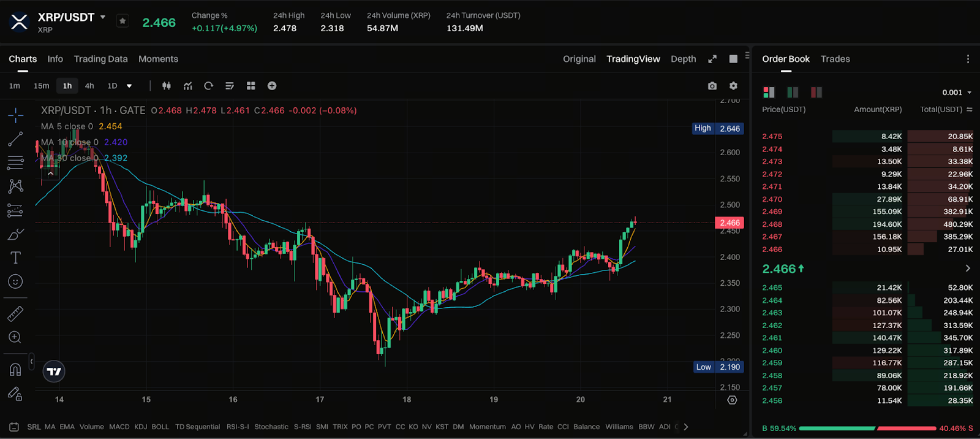Screen dimensions: 980x439
Task: Add the MACD indicator
Action: [119, 427]
